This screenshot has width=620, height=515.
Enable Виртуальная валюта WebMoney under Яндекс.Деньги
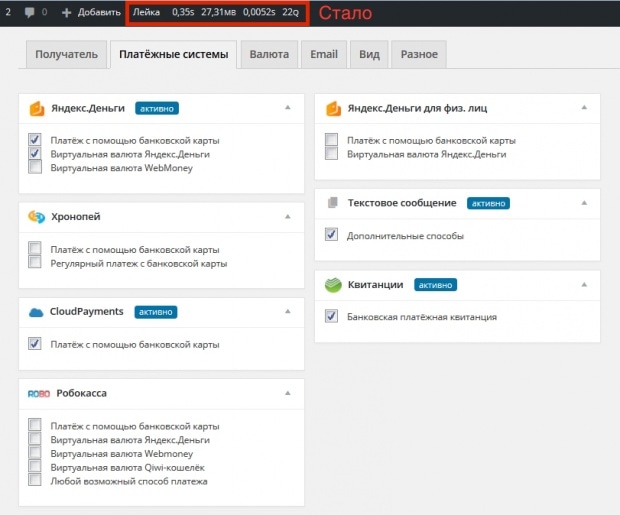[35, 168]
